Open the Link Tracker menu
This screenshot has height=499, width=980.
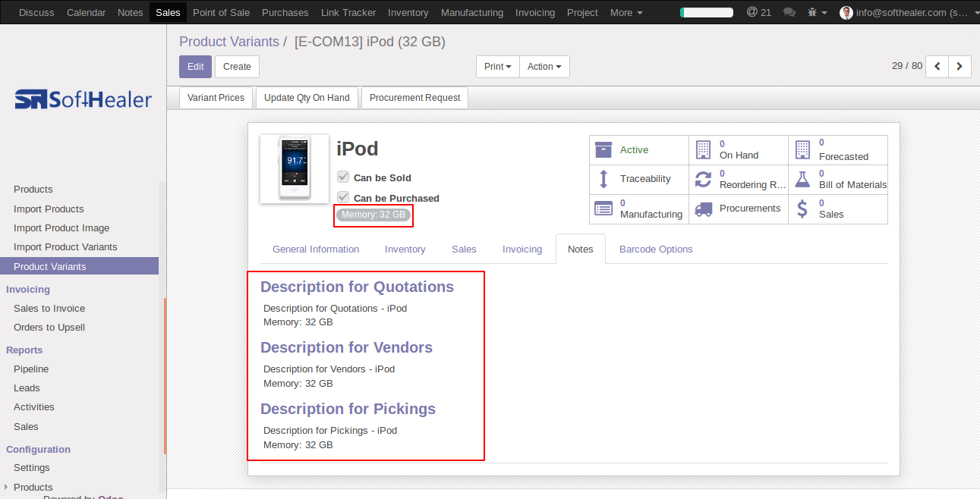(348, 12)
